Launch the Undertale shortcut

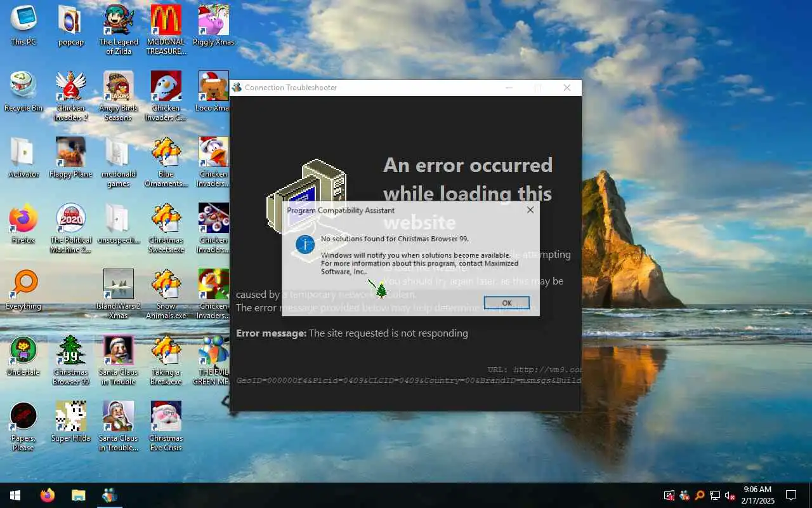[23, 356]
